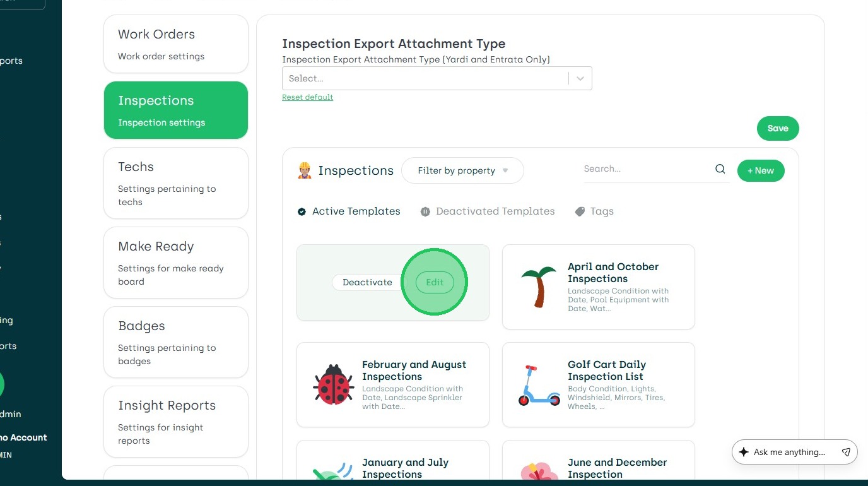The image size is (868, 486).
Task: Focus the template Search field
Action: (647, 169)
